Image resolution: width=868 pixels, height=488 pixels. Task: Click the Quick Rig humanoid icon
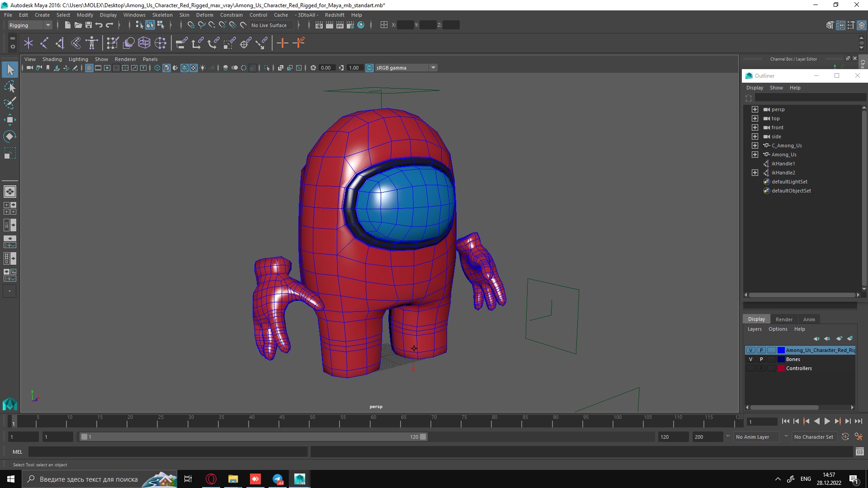[x=92, y=43]
